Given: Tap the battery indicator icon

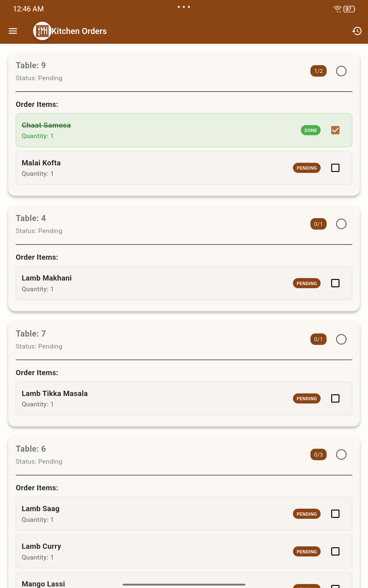Looking at the screenshot, I should [349, 9].
